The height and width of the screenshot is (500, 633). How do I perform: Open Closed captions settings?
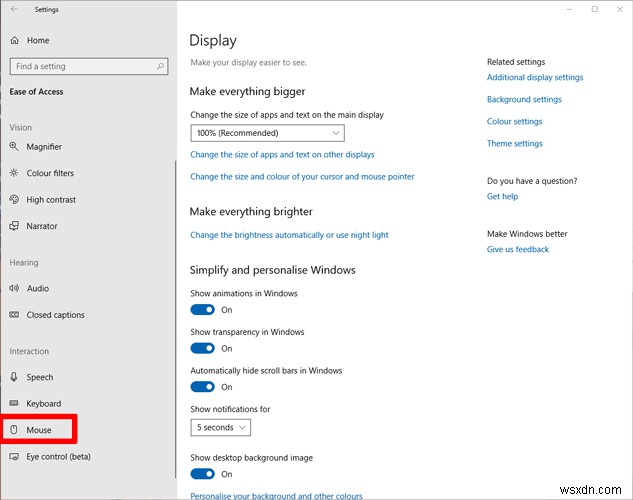point(55,315)
